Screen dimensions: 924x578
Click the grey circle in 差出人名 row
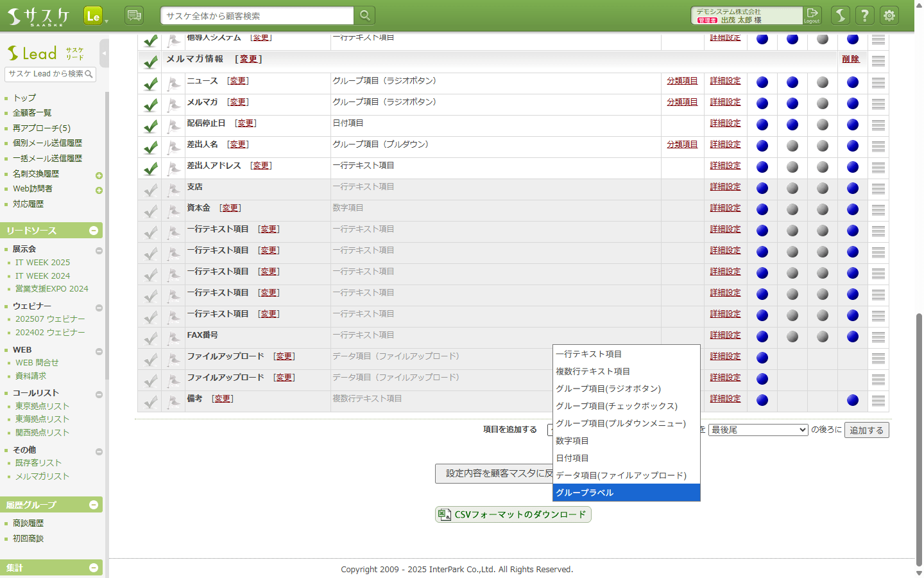[x=792, y=146]
